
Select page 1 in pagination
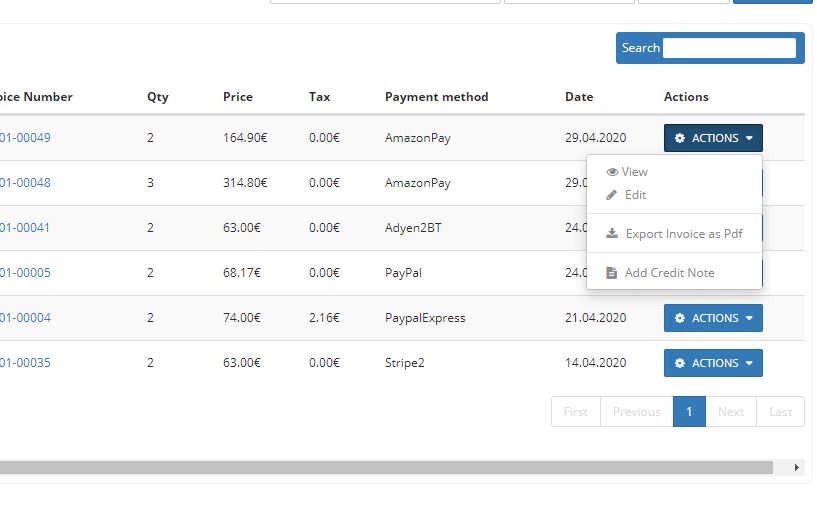coord(689,412)
